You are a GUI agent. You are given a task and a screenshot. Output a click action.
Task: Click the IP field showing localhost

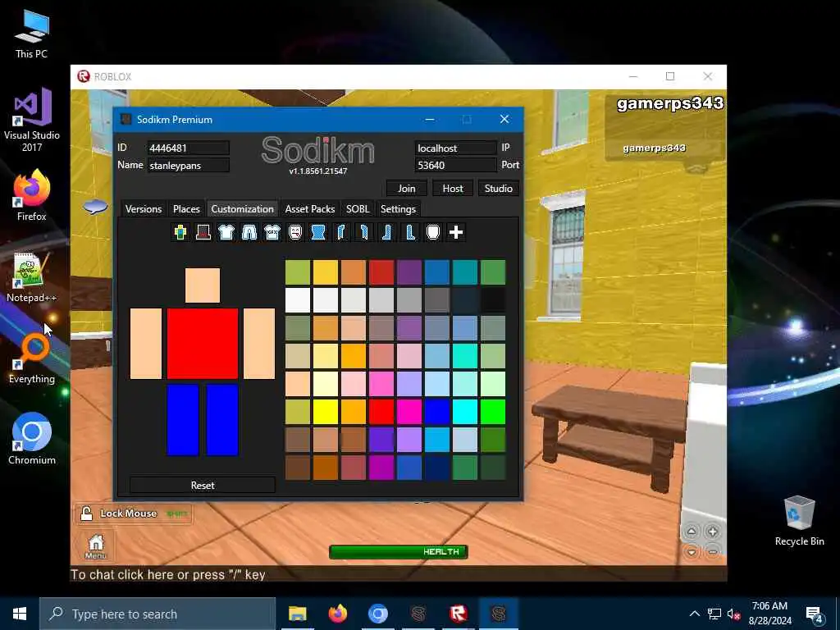tap(456, 148)
